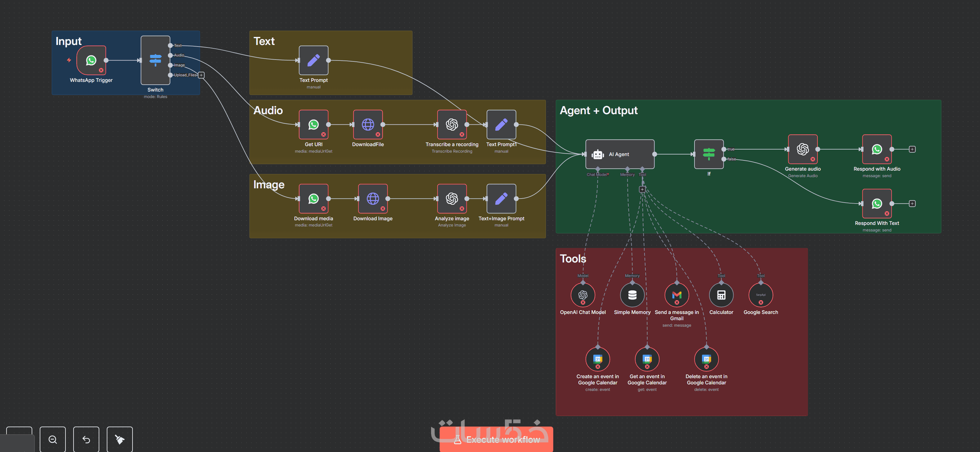Add node after Switch Upload_Files output

201,75
